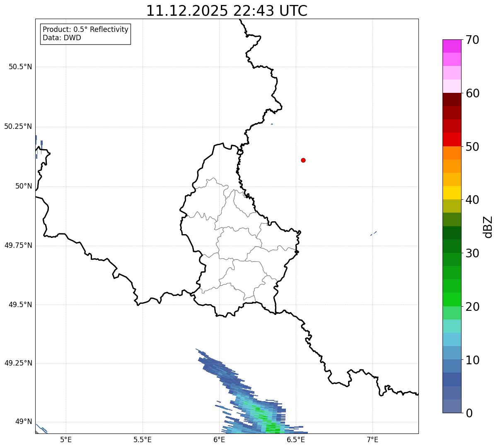Click the 49.75°N latitude label
The width and height of the screenshot is (498, 448).
click(18, 245)
